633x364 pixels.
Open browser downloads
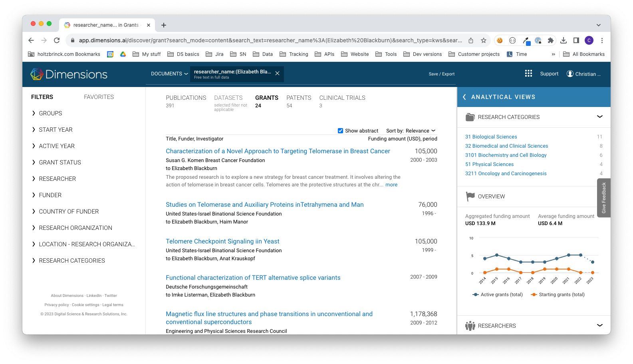[564, 40]
